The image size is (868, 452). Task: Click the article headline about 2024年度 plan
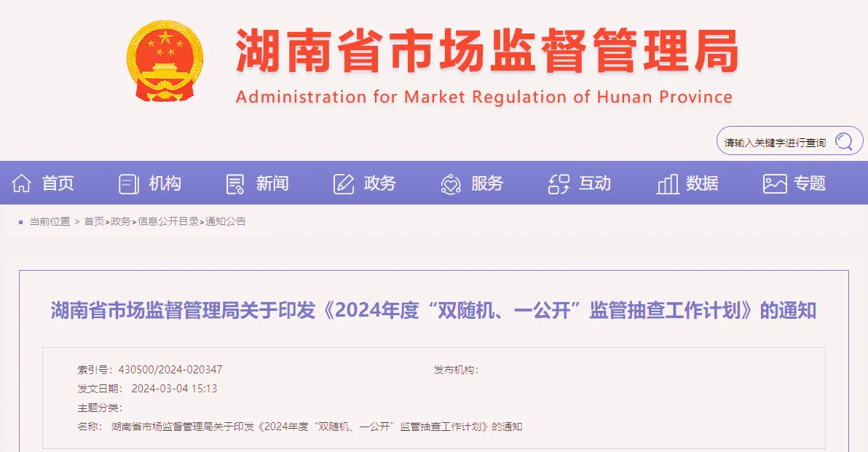(x=433, y=310)
